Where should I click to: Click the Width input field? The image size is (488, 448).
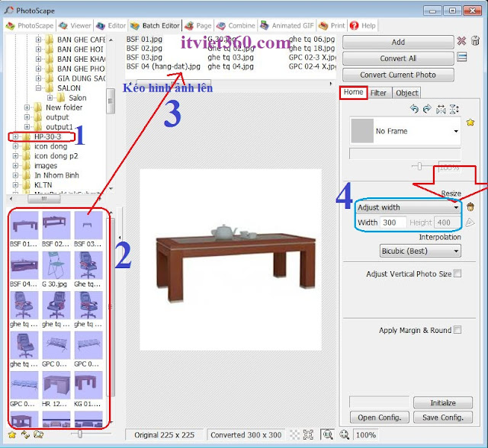pos(393,222)
